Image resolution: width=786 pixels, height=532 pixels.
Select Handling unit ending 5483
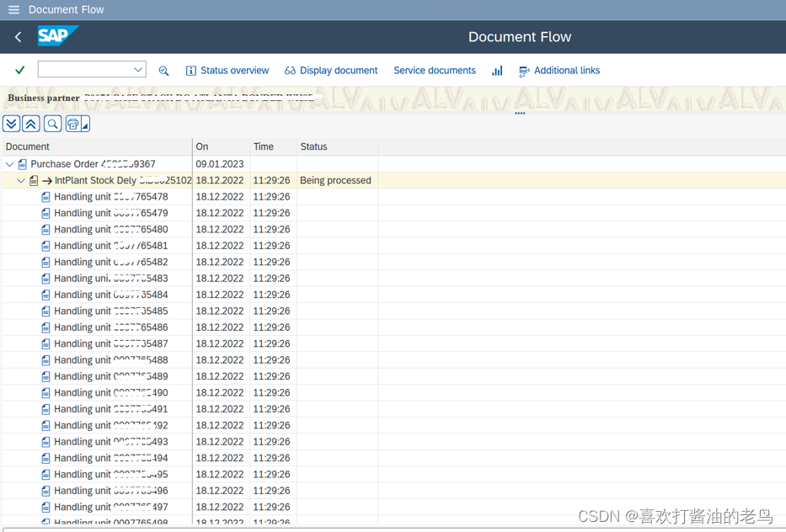pos(111,279)
